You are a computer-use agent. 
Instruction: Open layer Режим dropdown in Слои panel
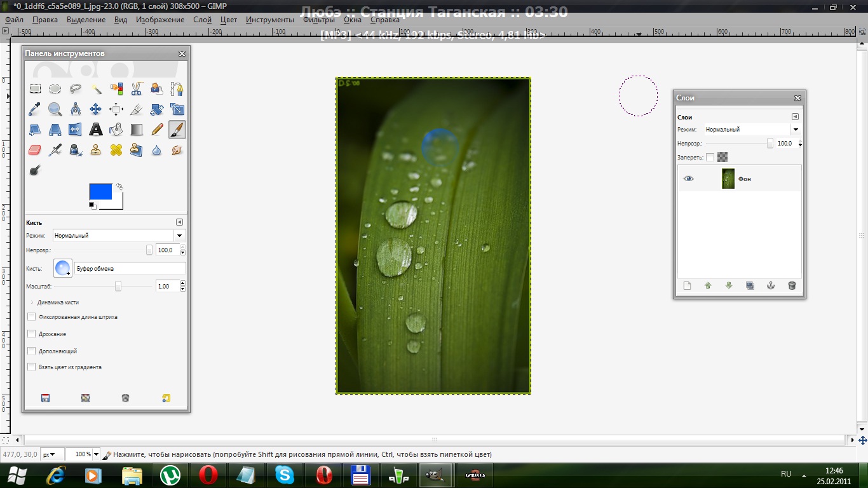coord(752,130)
